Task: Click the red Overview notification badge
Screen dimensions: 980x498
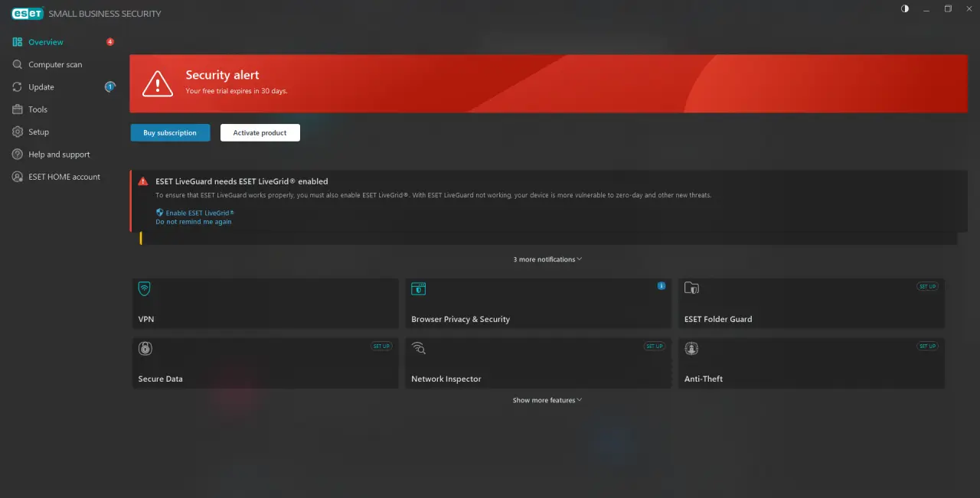Action: coord(110,42)
